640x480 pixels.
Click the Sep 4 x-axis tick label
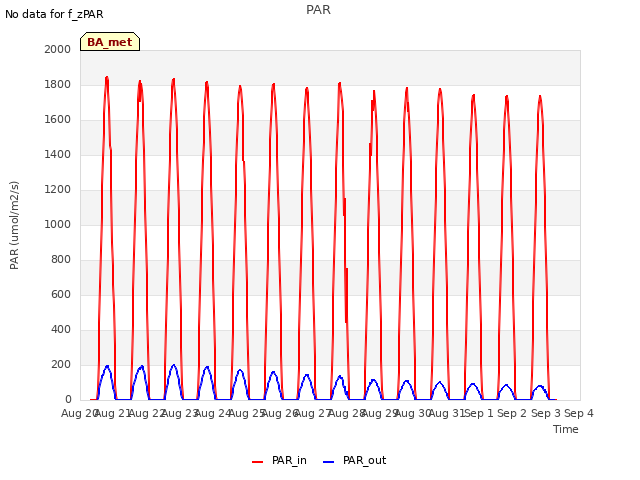coord(579,413)
